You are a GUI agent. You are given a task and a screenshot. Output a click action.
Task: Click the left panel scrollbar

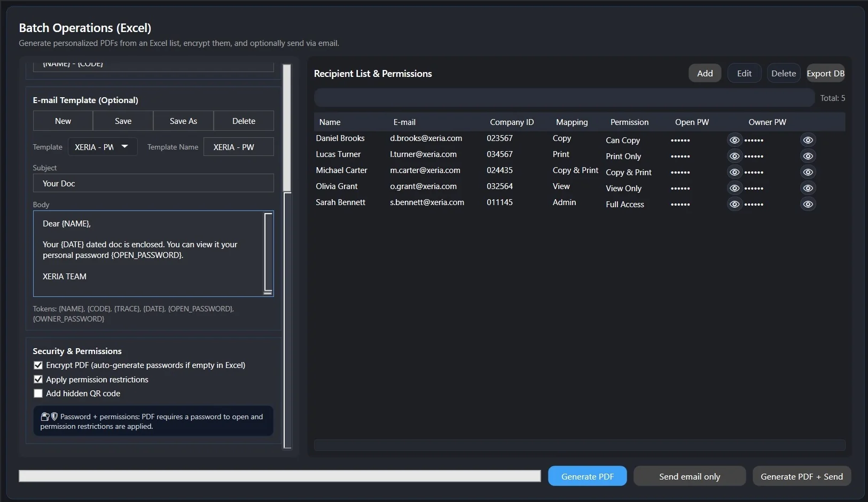coord(287,128)
